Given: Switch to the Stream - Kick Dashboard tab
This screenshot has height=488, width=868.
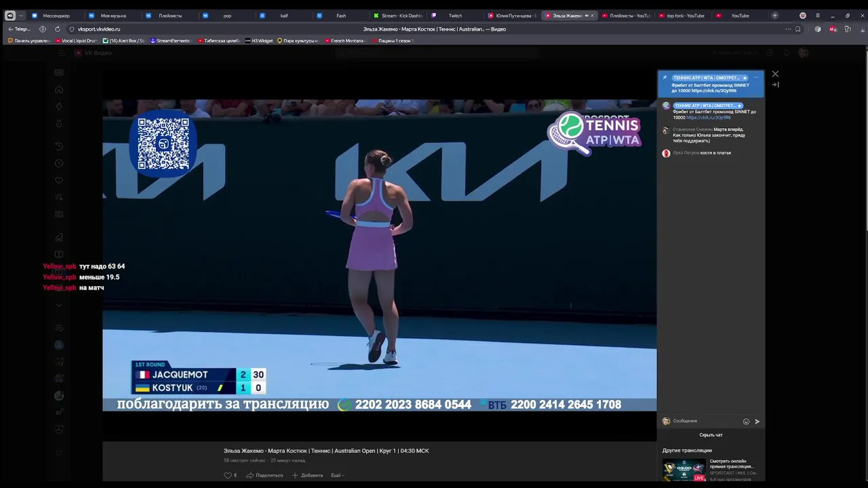Looking at the screenshot, I should point(398,16).
